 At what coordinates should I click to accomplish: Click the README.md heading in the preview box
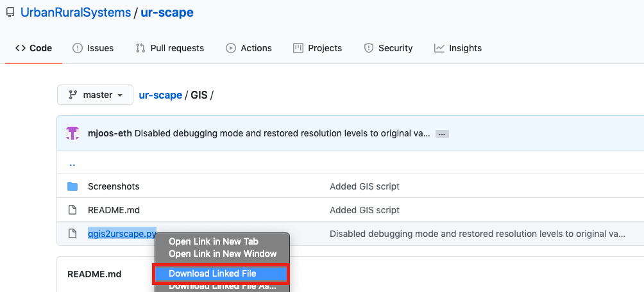click(x=94, y=274)
